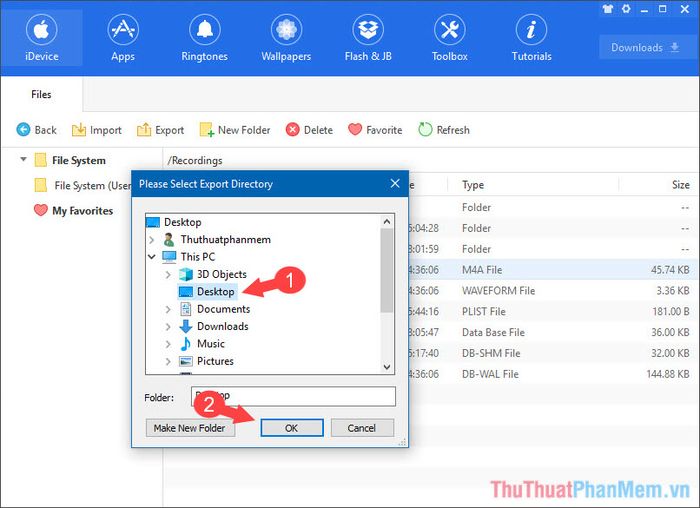Open the skin (shirt) icon in title bar
Viewport: 700px width, 508px height.
(608, 9)
